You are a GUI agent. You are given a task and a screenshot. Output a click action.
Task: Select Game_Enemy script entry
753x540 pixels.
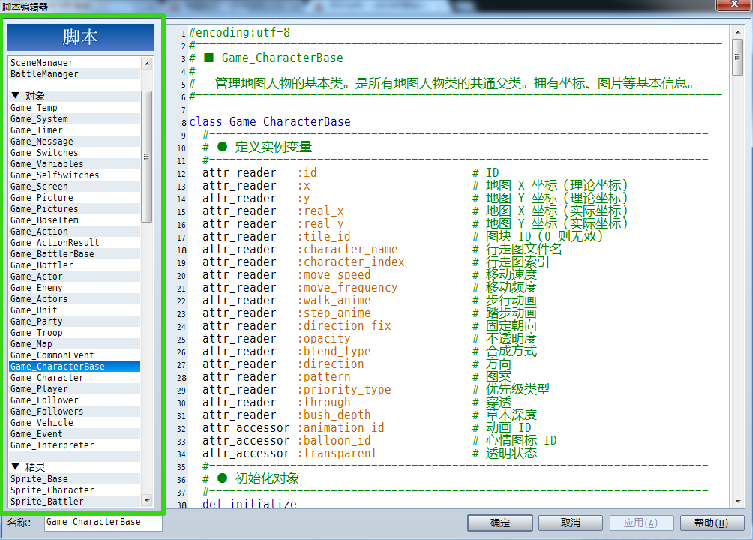[74, 287]
